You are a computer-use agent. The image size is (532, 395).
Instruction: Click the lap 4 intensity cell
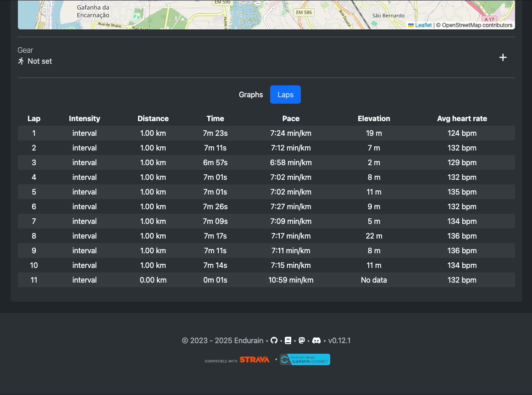click(84, 177)
